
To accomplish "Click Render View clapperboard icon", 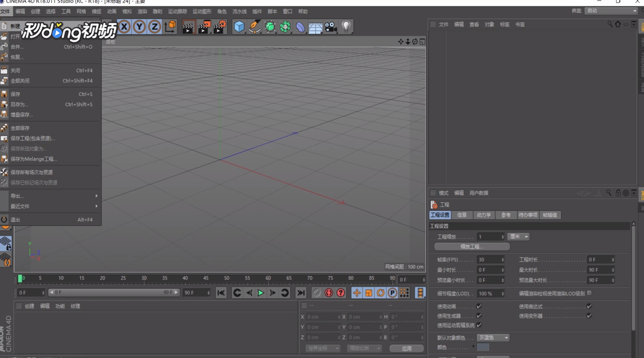I will [189, 26].
